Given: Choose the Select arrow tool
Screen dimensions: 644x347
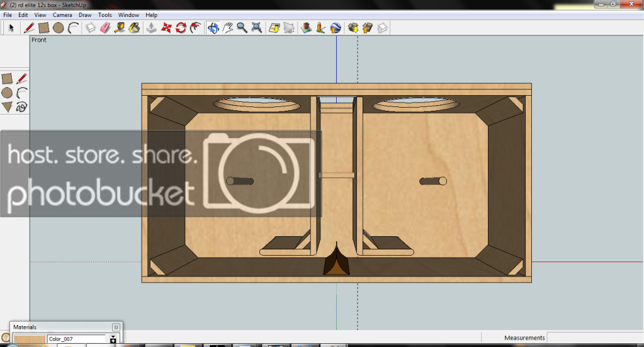Looking at the screenshot, I should pyautogui.click(x=11, y=28).
